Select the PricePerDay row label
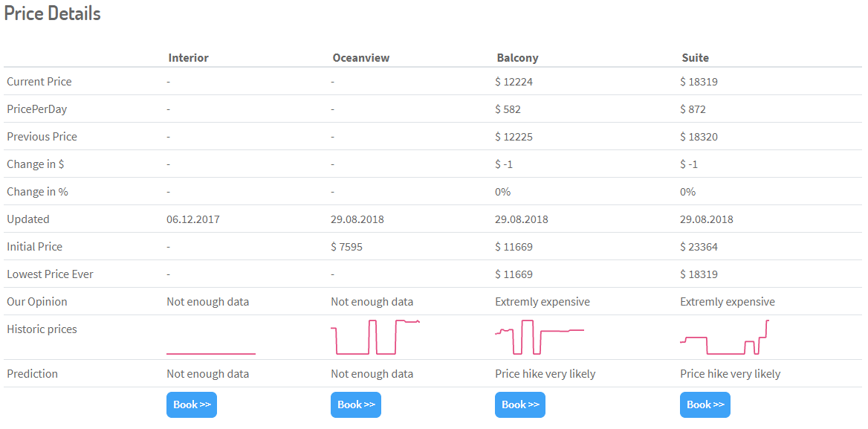This screenshot has height=429, width=868. point(37,109)
